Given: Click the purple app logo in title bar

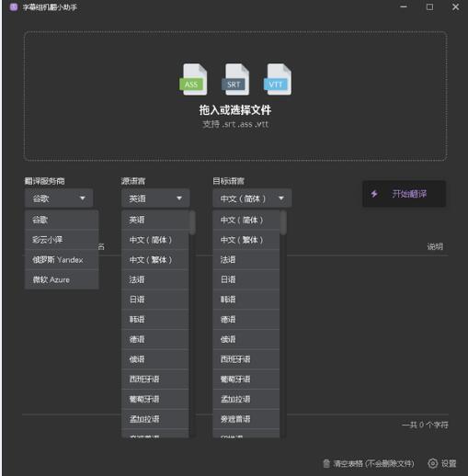Looking at the screenshot, I should click(x=14, y=7).
